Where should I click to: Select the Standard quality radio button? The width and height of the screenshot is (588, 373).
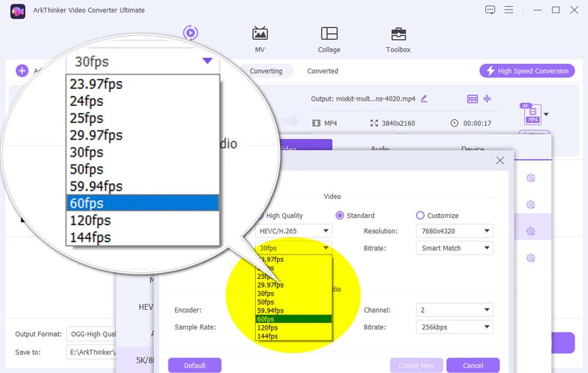click(x=340, y=216)
